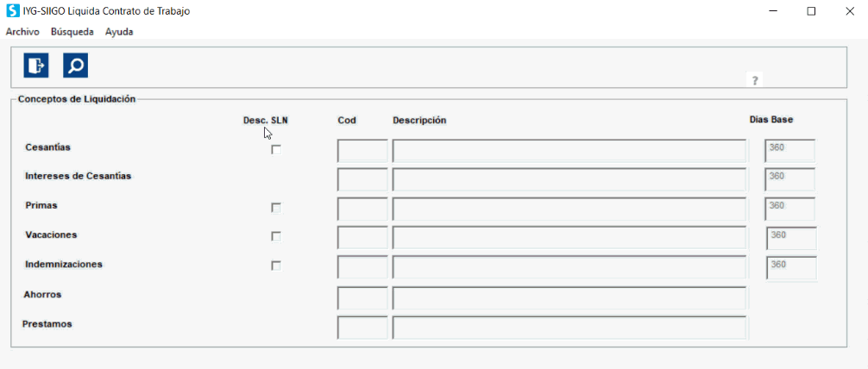Click the Descripción field for Intereses de Cesantías
Image resolution: width=868 pixels, height=369 pixels.
(x=569, y=179)
